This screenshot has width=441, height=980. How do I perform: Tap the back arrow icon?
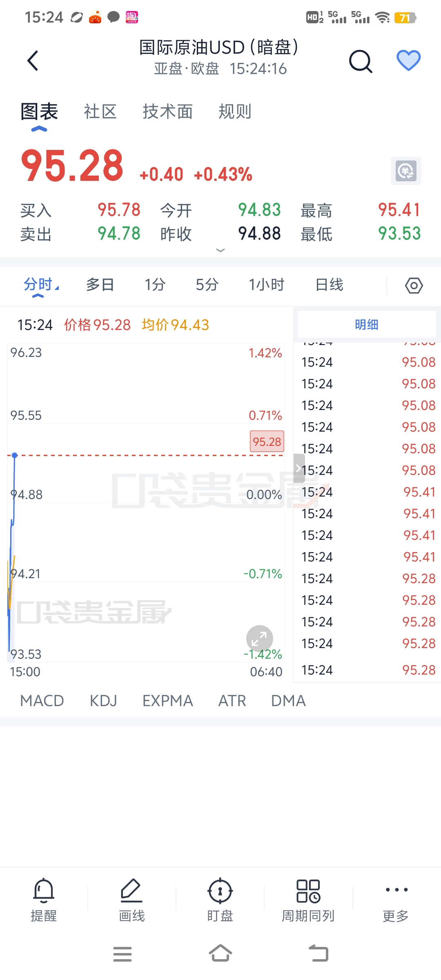[33, 61]
